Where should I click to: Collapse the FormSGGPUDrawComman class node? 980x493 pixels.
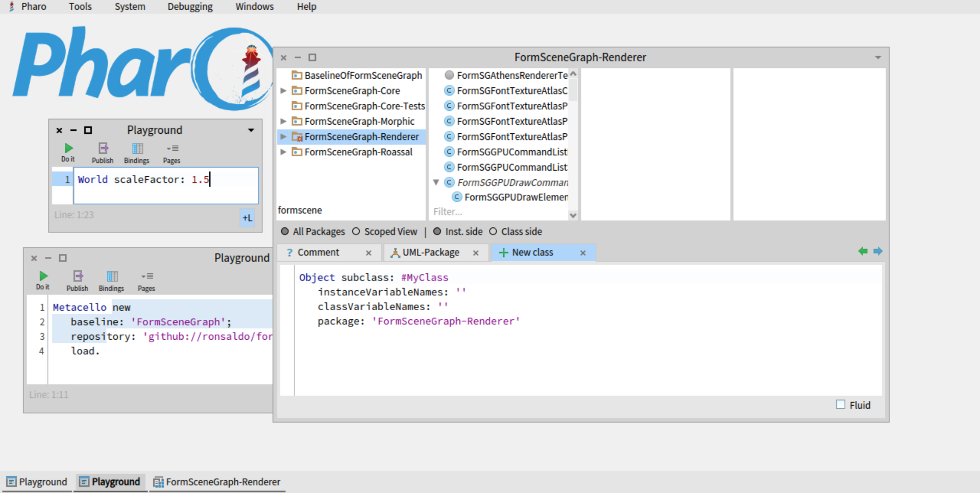click(436, 182)
